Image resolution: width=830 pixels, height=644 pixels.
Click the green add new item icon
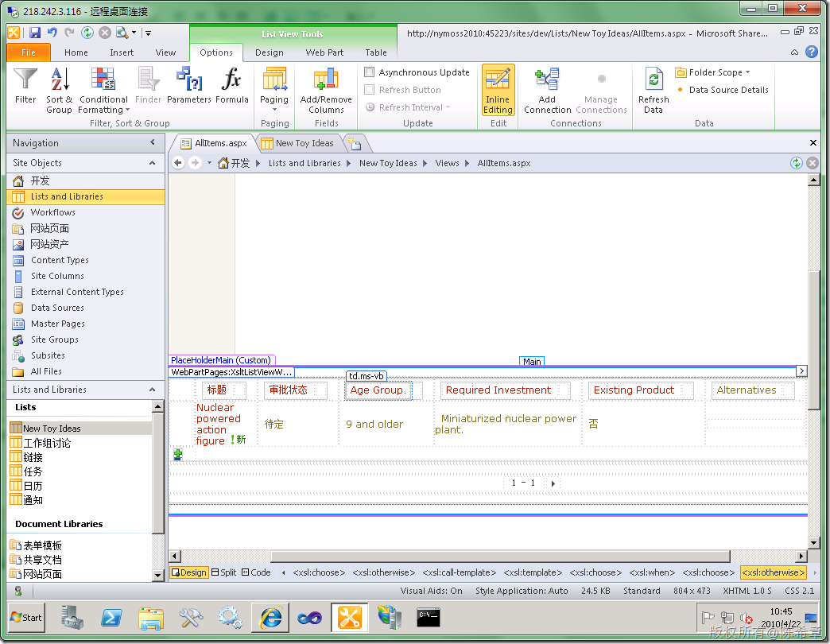178,455
